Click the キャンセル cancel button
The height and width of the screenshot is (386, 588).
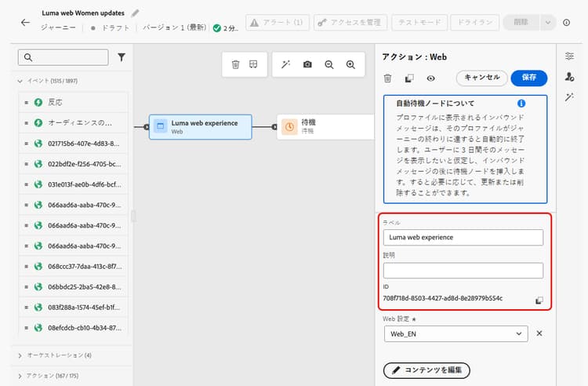click(x=482, y=78)
